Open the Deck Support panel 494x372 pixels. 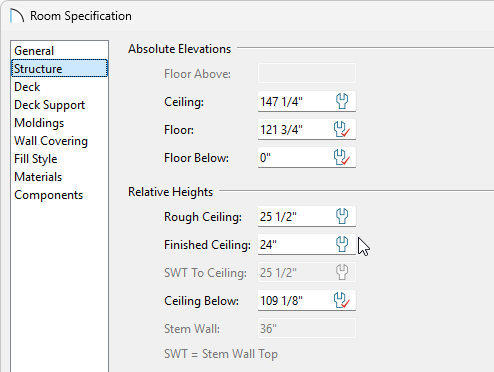(59, 105)
